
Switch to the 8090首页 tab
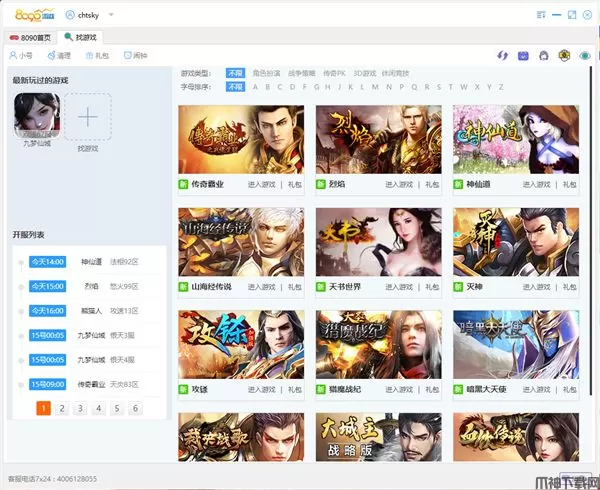point(30,37)
